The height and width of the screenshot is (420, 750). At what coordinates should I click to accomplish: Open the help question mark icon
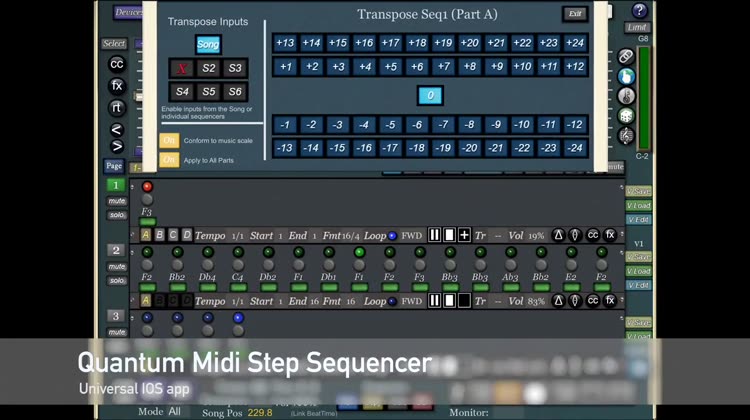click(x=639, y=10)
